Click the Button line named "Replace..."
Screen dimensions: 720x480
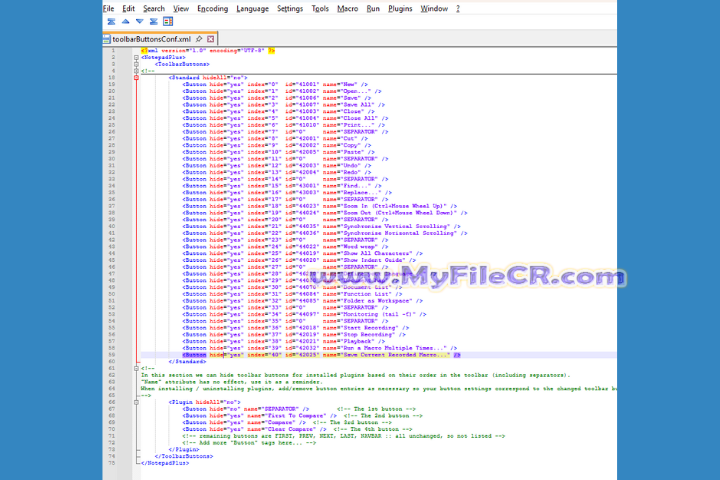[287, 192]
